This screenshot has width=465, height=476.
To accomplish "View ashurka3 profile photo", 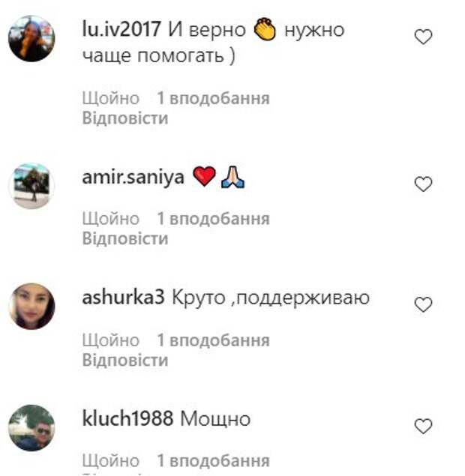I will pyautogui.click(x=31, y=307).
